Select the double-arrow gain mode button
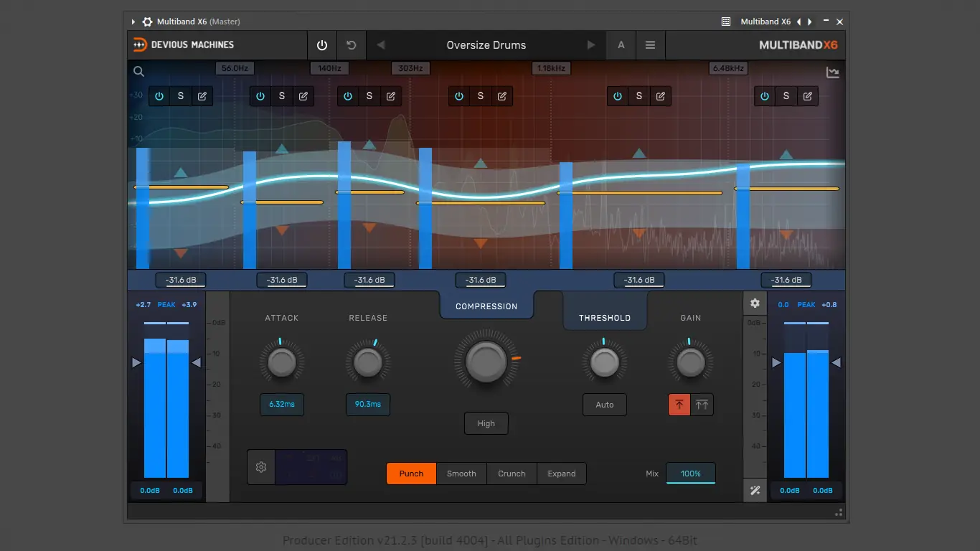 (x=702, y=405)
